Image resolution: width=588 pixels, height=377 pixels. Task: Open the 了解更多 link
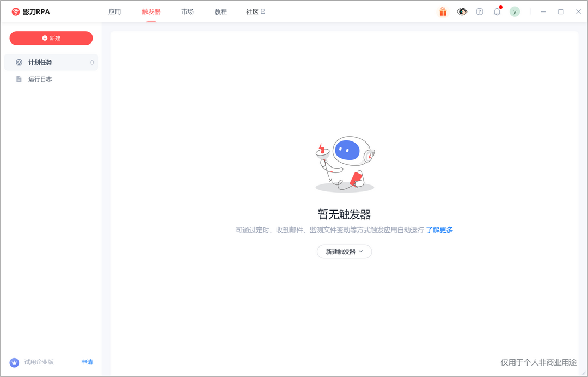pyautogui.click(x=440, y=230)
